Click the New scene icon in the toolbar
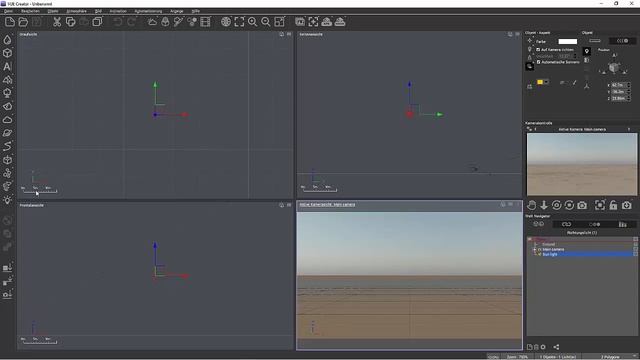 pyautogui.click(x=10, y=22)
